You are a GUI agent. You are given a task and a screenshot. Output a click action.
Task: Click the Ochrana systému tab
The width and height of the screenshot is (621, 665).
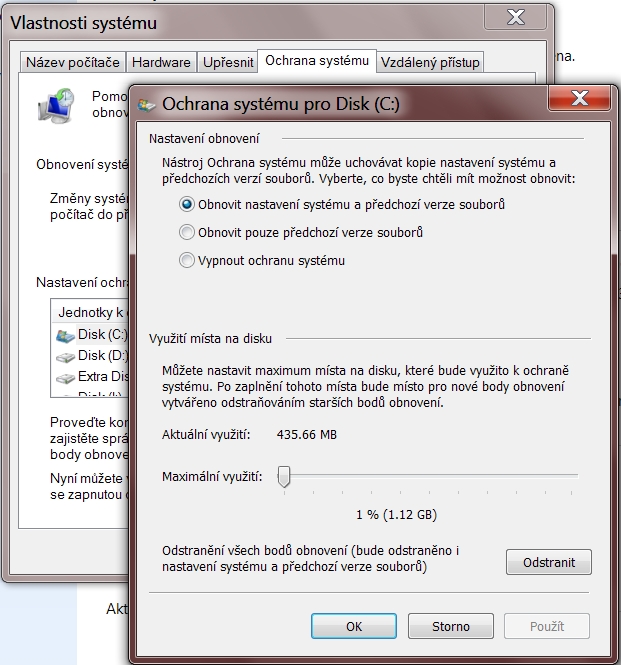[317, 61]
